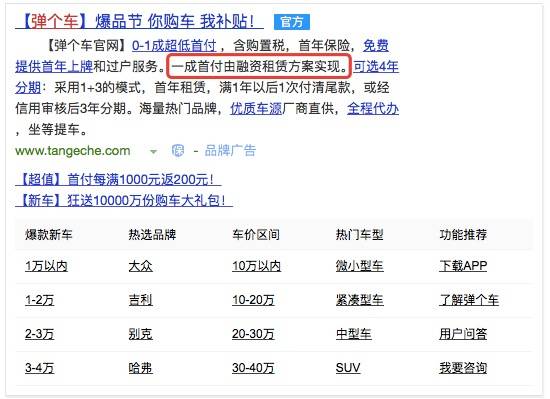Click the 全程代办 link
Image resolution: width=550 pixels, height=399 pixels.
coord(373,109)
